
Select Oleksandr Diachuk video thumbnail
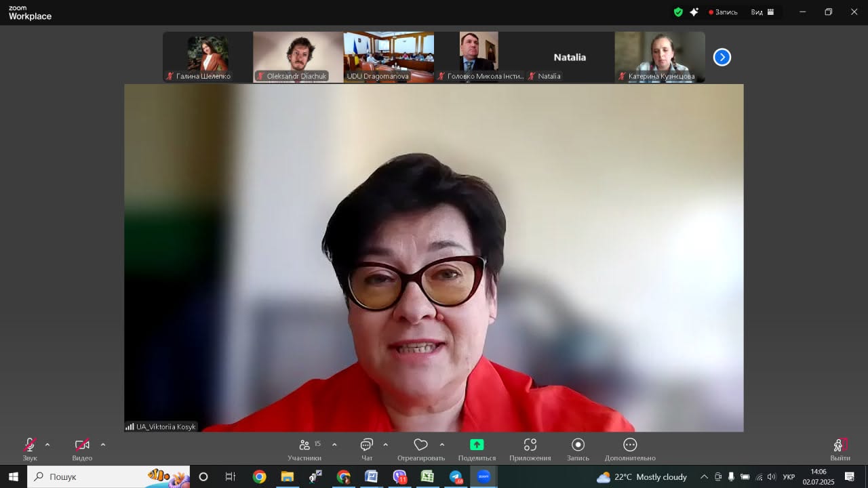[298, 57]
